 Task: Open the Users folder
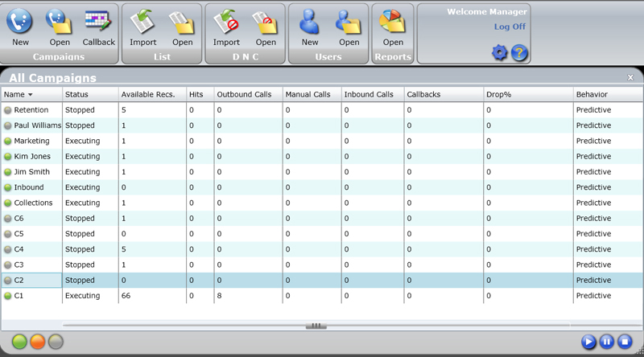349,27
